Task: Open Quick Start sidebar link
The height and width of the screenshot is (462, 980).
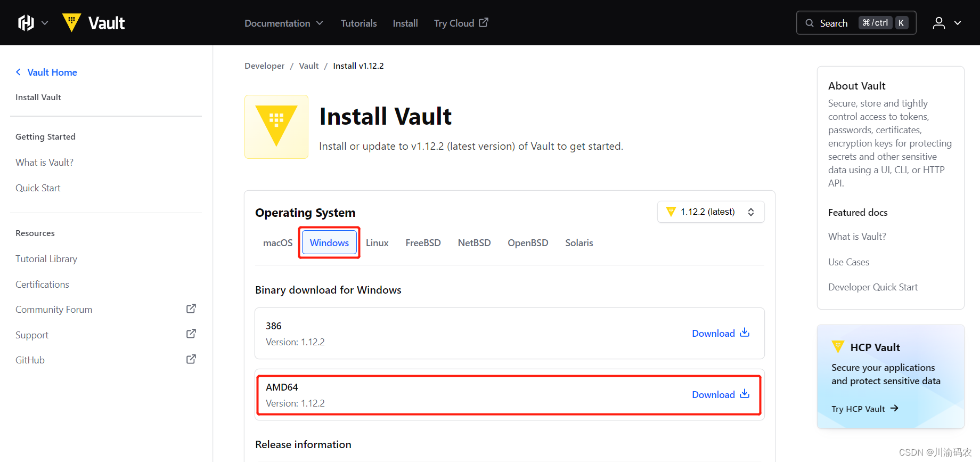Action: tap(38, 188)
